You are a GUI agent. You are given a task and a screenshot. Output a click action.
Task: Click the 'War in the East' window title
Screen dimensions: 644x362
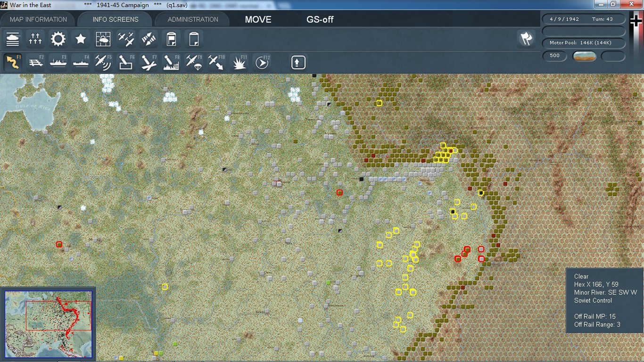pos(31,5)
